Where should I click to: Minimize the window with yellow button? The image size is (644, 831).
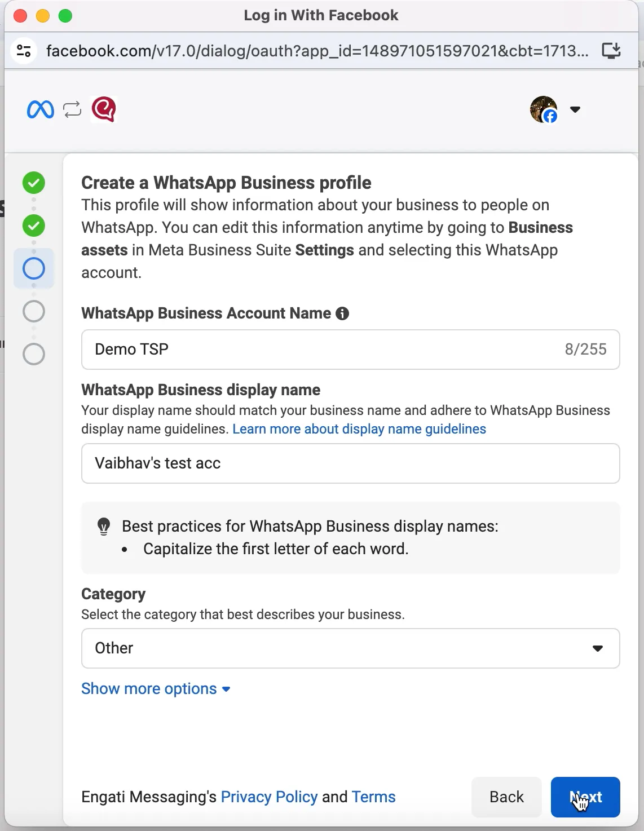[x=43, y=16]
